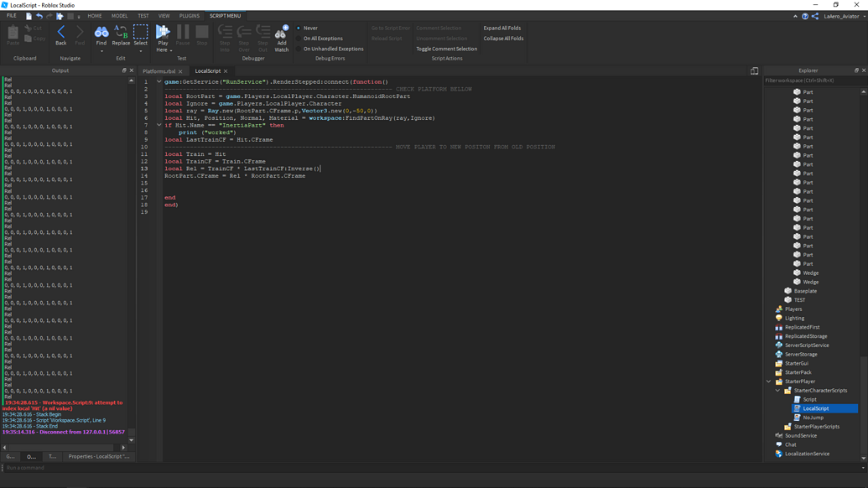Undock the Output panel
This screenshot has height=488, width=868.
(x=124, y=70)
